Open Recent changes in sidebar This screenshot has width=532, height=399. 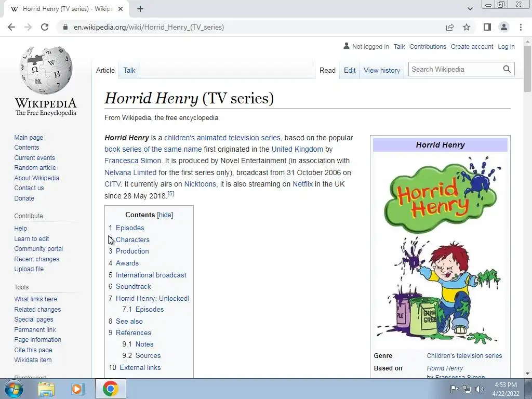click(x=37, y=259)
